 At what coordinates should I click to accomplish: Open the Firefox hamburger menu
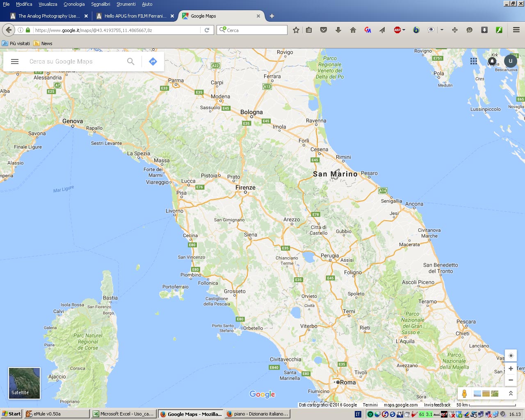516,30
